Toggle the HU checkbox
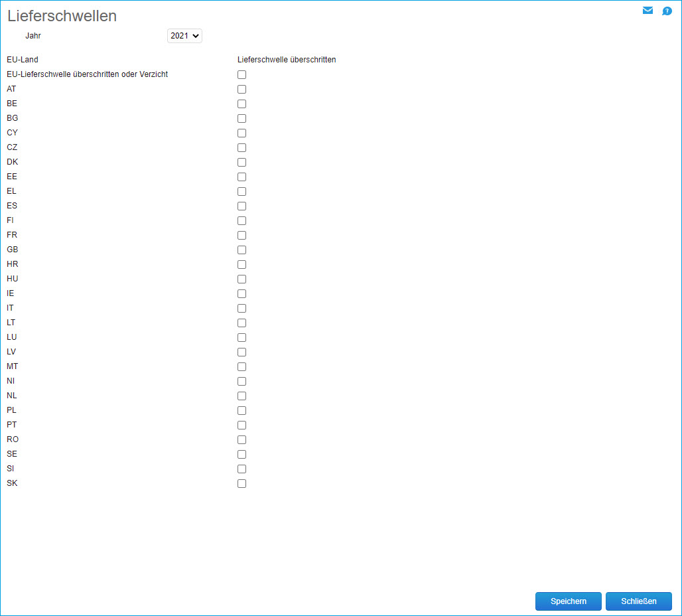 (x=242, y=279)
